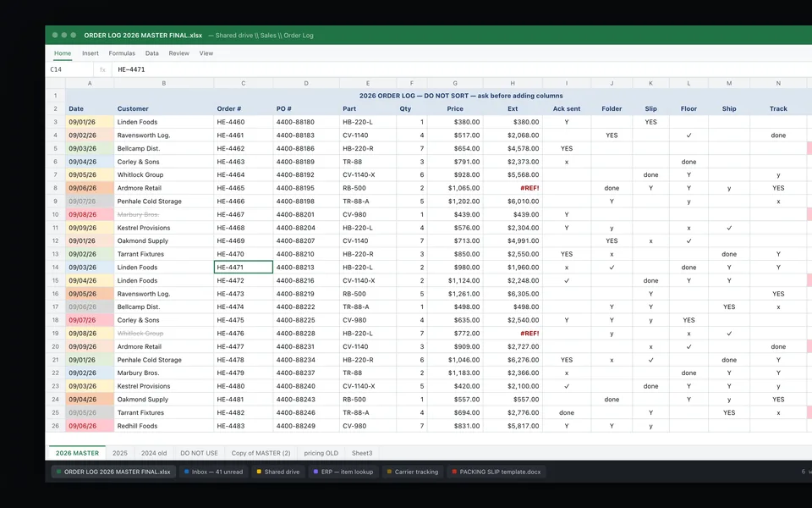
Task: Switch to the 2025 sheet tab
Action: pyautogui.click(x=119, y=453)
